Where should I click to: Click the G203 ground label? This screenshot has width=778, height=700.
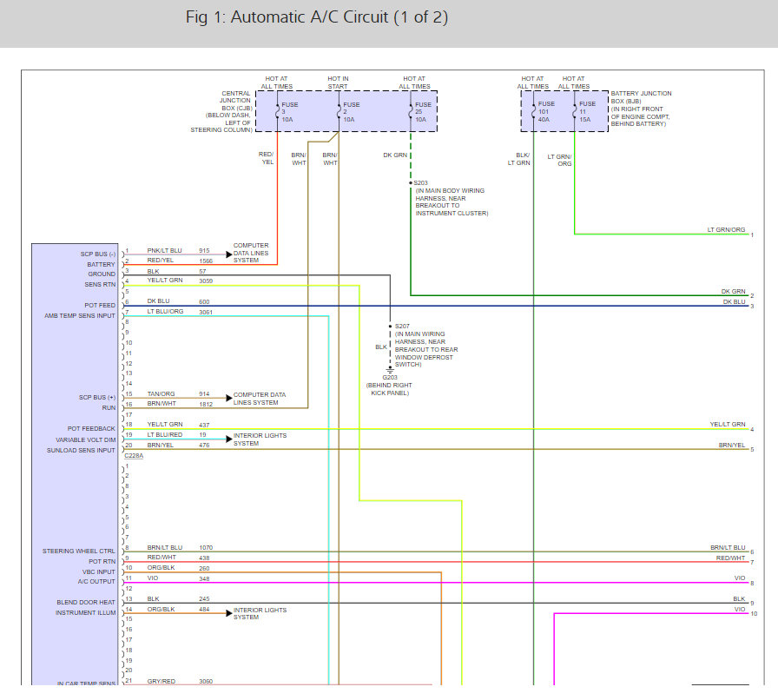coord(390,377)
